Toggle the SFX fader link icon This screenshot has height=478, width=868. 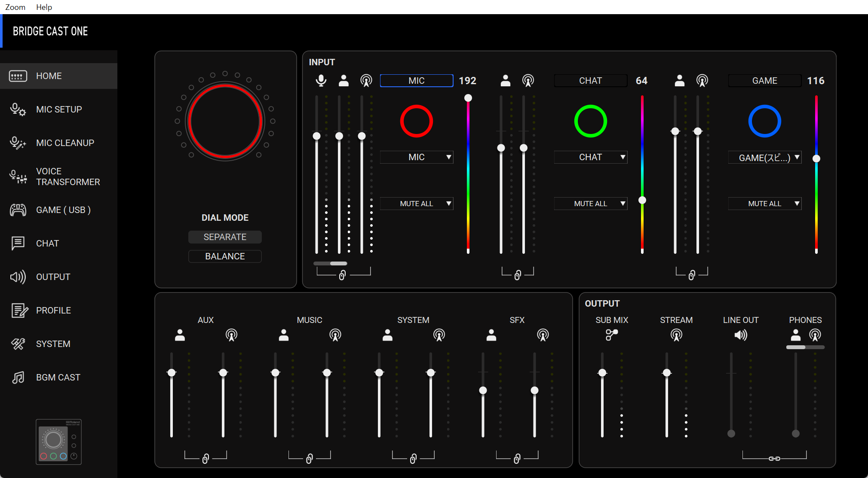517,459
